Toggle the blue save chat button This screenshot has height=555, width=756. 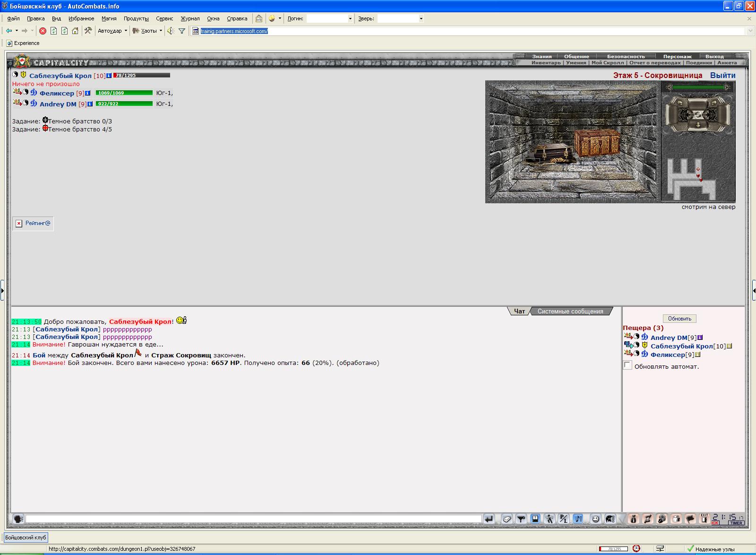(535, 519)
